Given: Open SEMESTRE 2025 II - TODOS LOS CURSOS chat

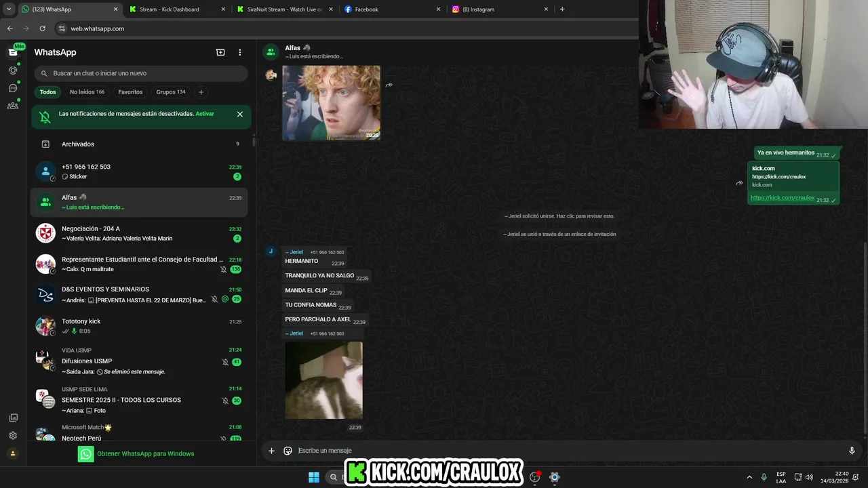Looking at the screenshot, I should point(139,399).
